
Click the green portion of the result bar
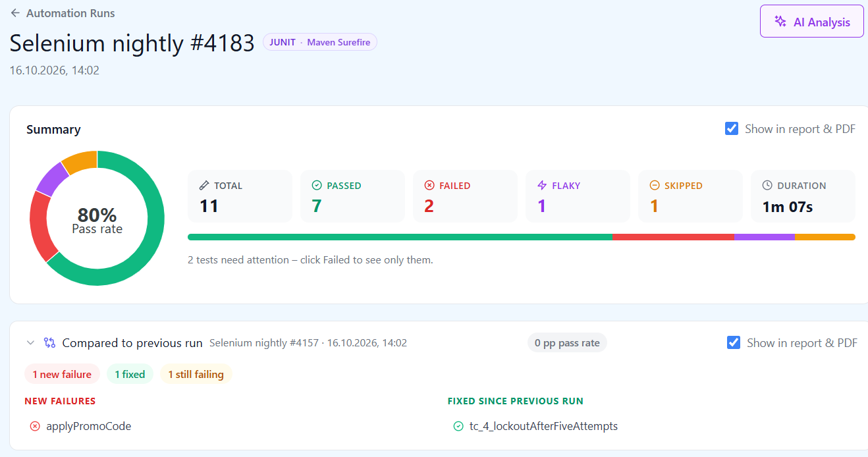pyautogui.click(x=400, y=237)
